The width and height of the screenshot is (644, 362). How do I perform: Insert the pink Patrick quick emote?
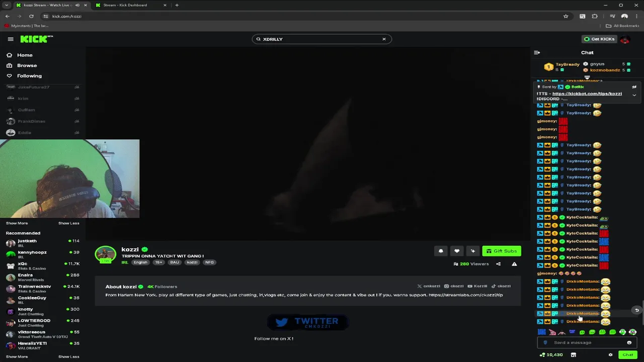[552, 332]
